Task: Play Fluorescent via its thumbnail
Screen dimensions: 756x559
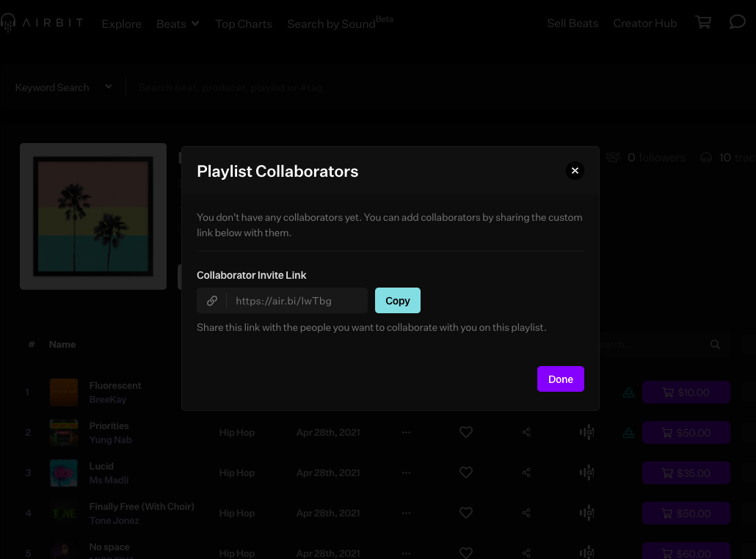Action: (64, 392)
